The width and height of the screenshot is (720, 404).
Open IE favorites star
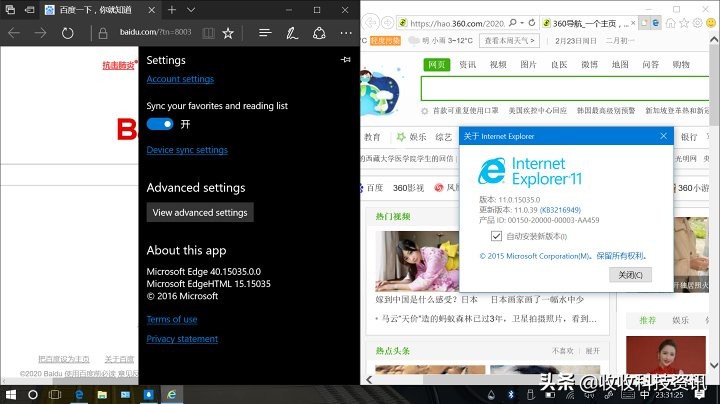(x=684, y=23)
